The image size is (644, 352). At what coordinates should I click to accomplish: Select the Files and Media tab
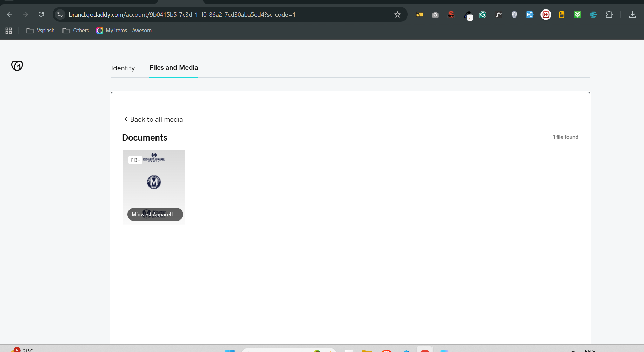pos(174,68)
